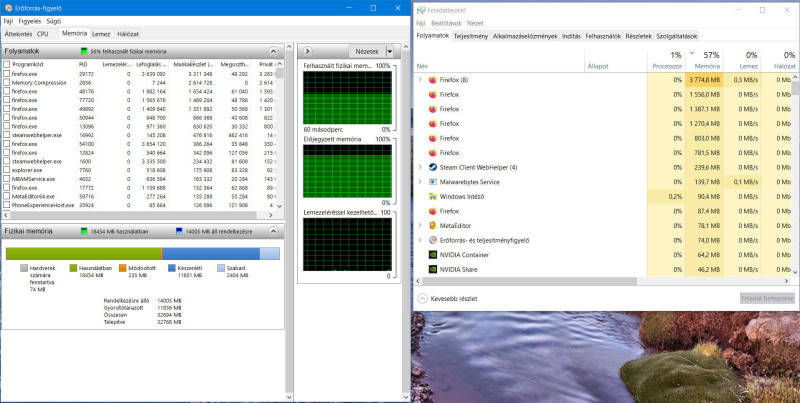Collapse the graphs pane with arrow button

[x=307, y=52]
